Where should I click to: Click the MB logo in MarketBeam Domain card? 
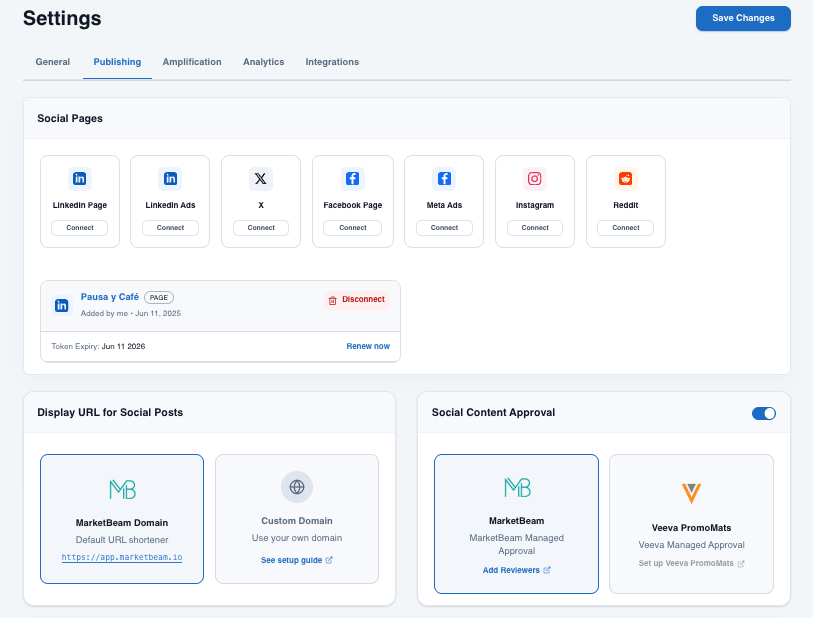pyautogui.click(x=122, y=489)
